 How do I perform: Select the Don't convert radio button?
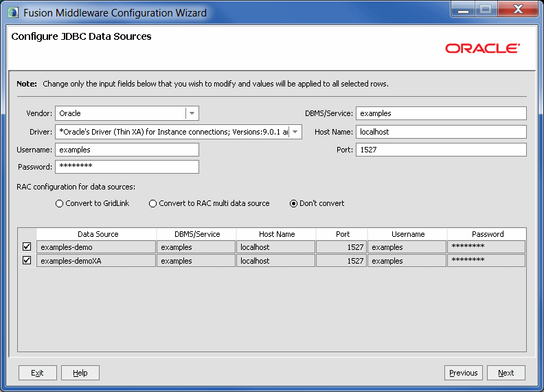coord(293,204)
